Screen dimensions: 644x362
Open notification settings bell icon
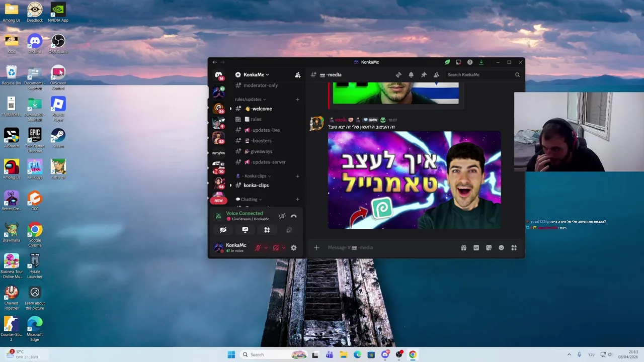click(411, 74)
